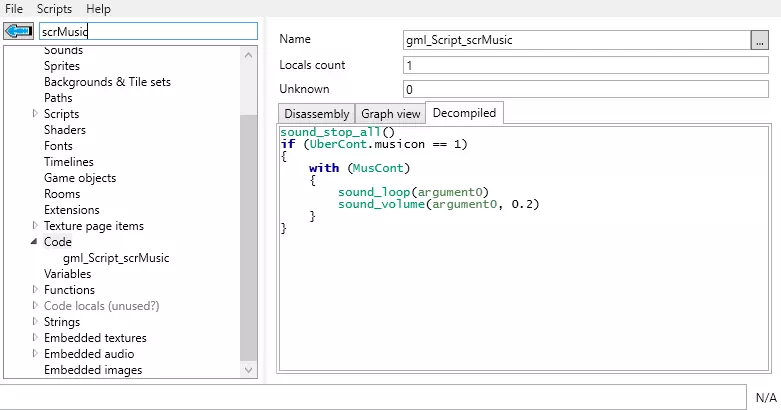Open the File menu
Screen dimensions: 781x410
click(14, 8)
